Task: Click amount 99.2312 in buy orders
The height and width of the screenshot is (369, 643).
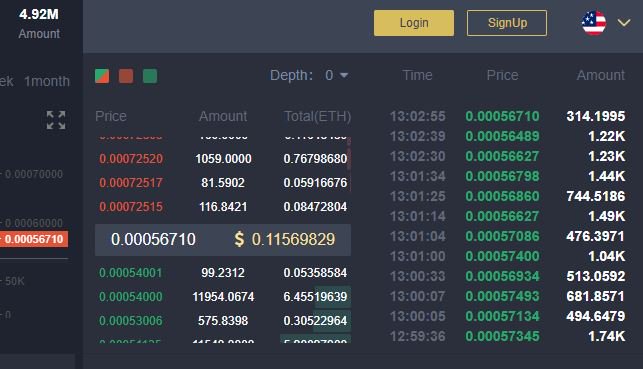Action: 223,273
